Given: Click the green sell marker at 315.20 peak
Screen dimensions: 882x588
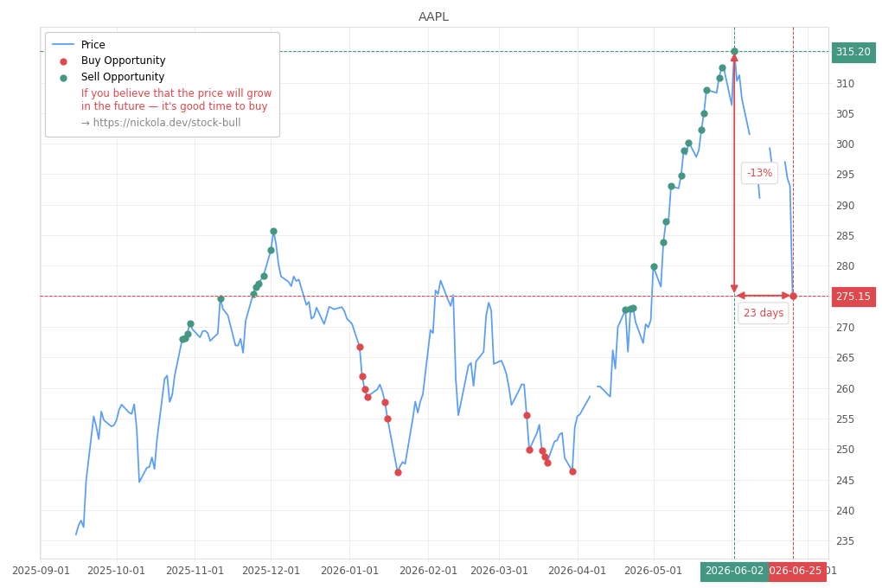Looking at the screenshot, I should click(x=734, y=52).
